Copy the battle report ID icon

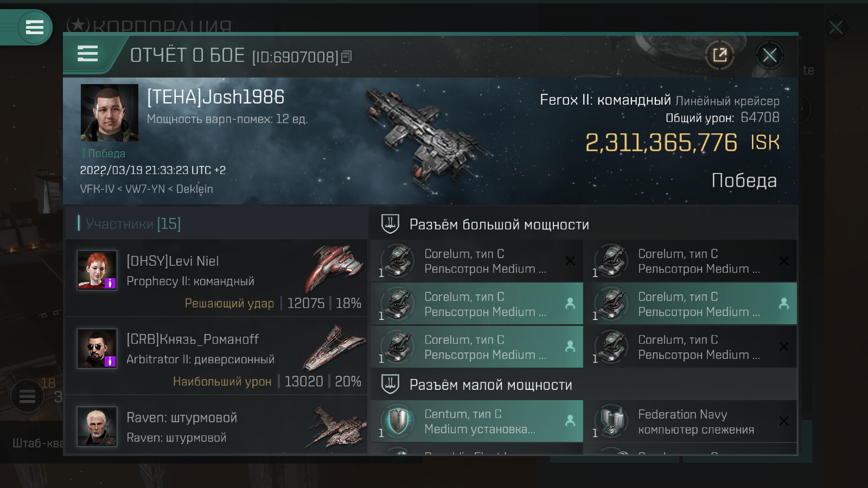347,56
